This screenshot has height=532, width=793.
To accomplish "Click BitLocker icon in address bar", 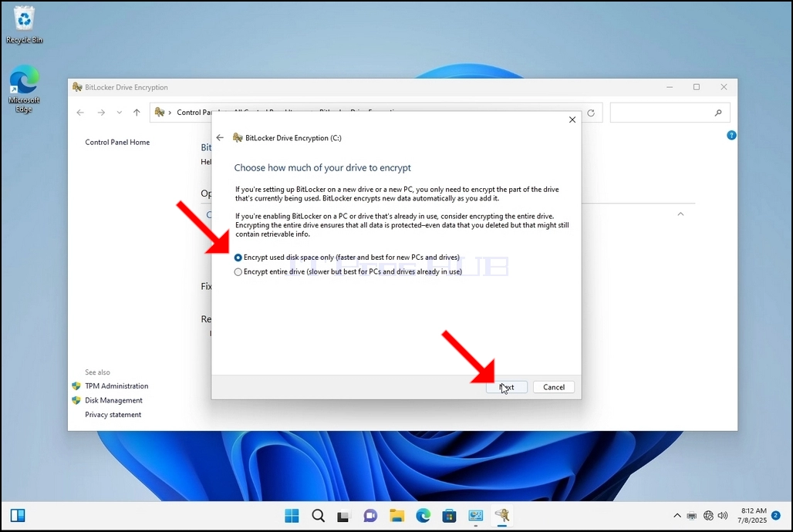I will pos(160,113).
